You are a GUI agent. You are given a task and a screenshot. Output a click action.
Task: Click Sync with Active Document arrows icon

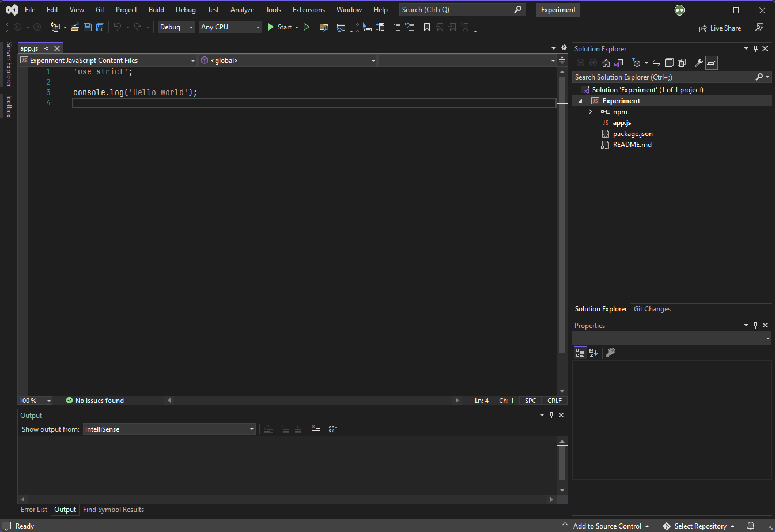pyautogui.click(x=656, y=63)
